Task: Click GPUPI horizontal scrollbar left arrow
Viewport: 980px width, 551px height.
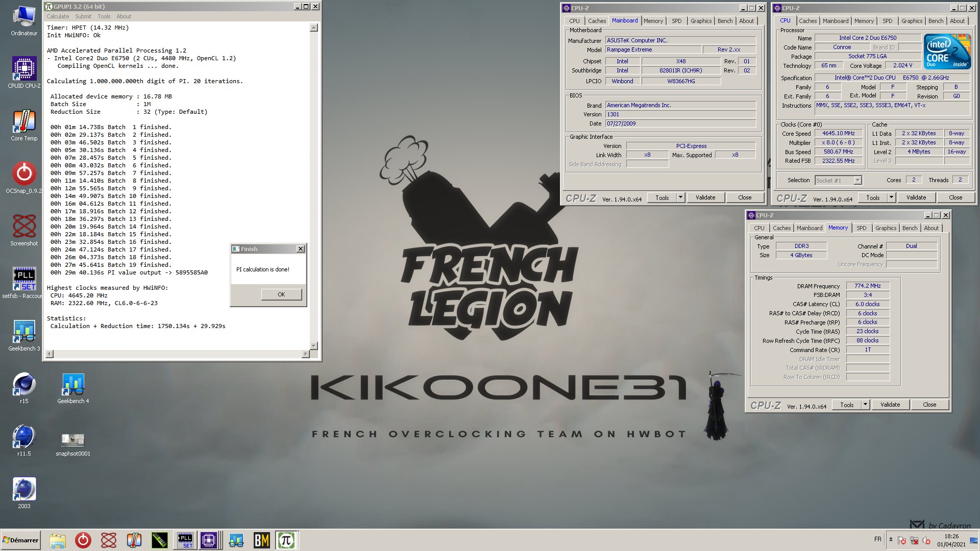Action: (x=50, y=354)
